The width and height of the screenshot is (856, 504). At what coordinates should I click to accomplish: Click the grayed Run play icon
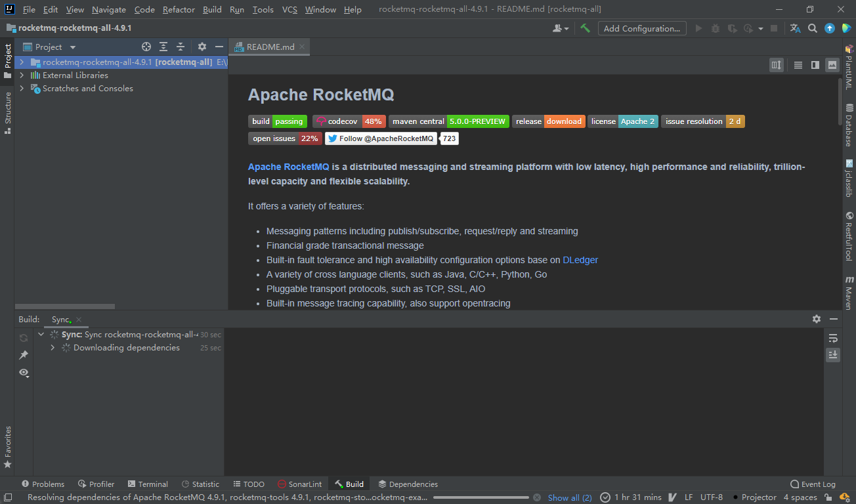(x=698, y=28)
